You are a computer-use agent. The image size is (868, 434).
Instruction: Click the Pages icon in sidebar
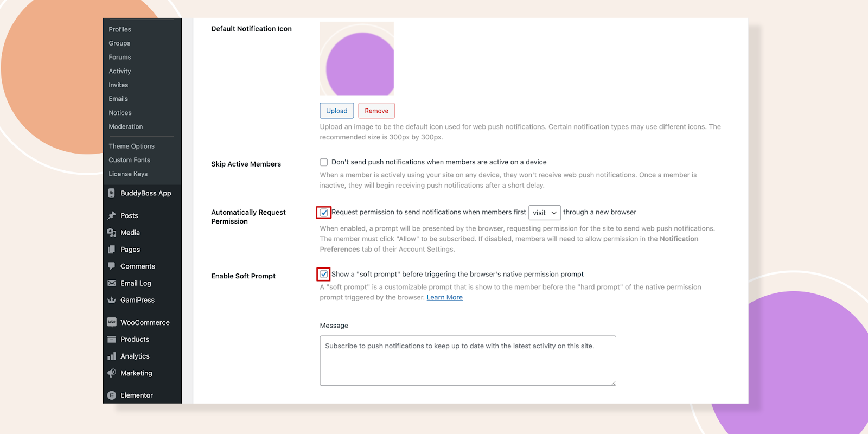(x=112, y=250)
